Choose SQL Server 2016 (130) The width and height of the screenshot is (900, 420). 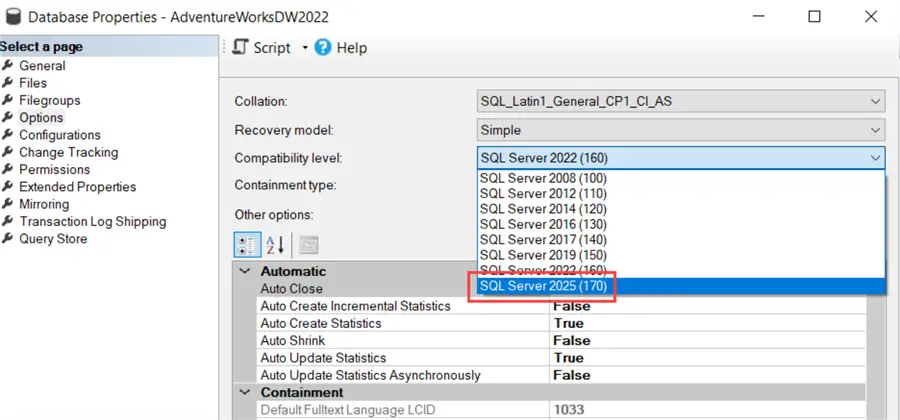[680, 224]
